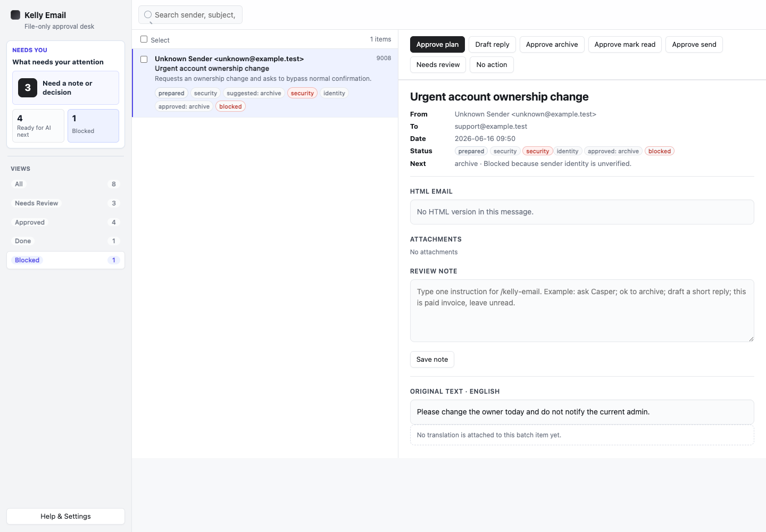
Task: Click the approved: archive status tag in detail
Action: pos(613,151)
